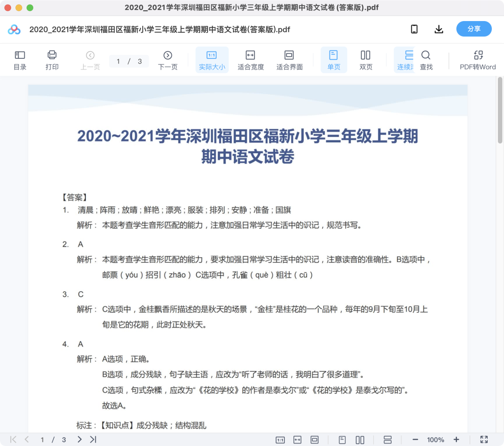Convert with PDF转Word
This screenshot has width=504, height=446.
pos(478,60)
